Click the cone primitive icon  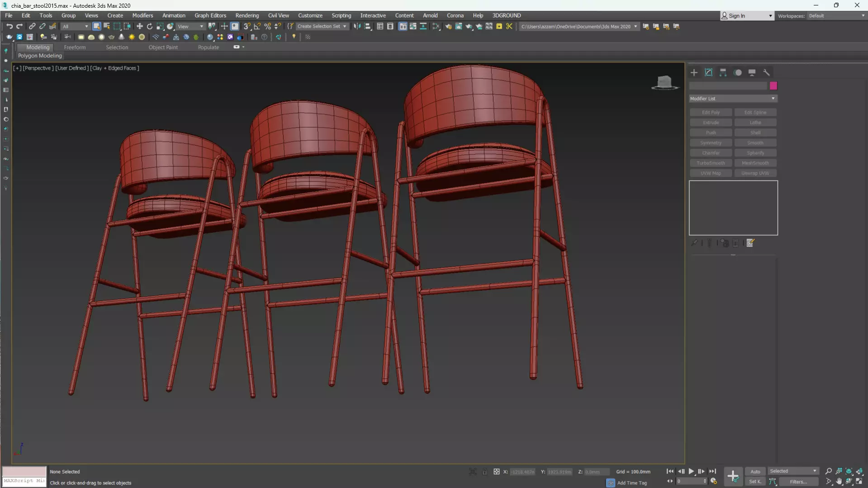(x=121, y=37)
